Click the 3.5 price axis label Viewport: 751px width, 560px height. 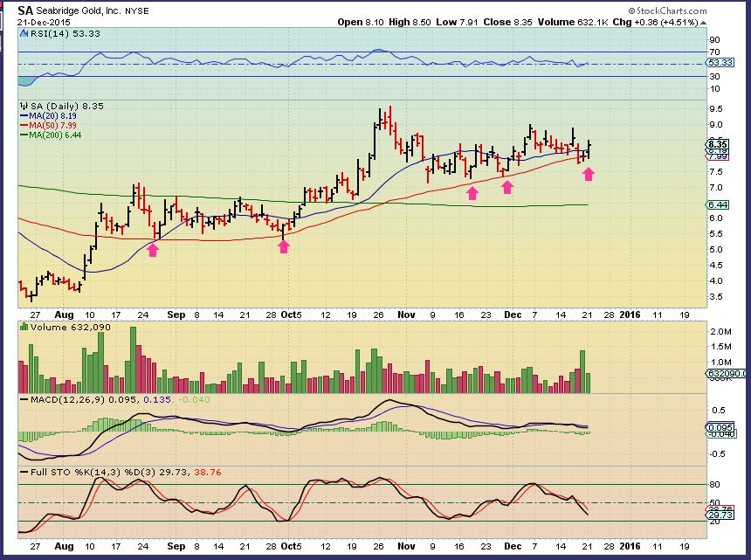pyautogui.click(x=716, y=297)
